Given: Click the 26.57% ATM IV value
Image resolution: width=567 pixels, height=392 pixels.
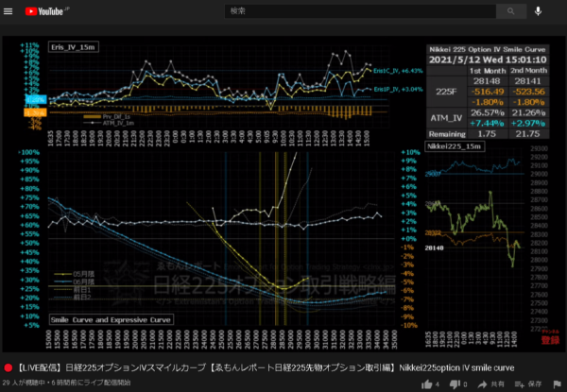Looking at the screenshot, I should [488, 112].
